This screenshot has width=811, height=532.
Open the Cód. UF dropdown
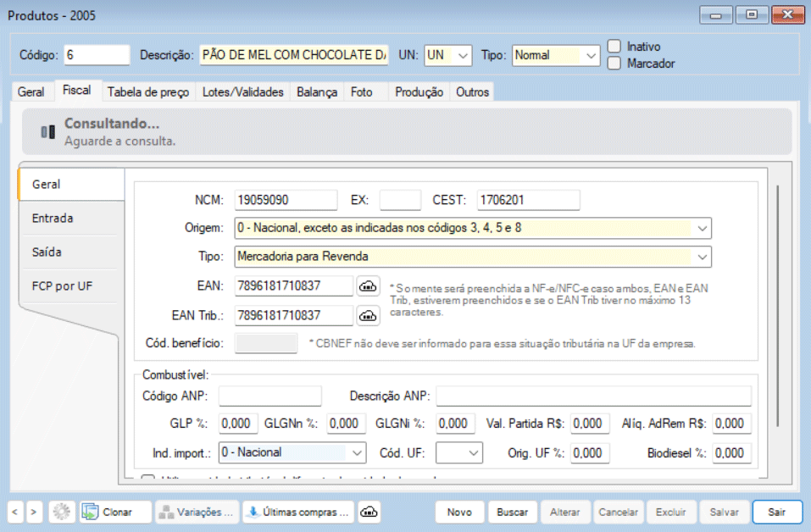point(473,453)
